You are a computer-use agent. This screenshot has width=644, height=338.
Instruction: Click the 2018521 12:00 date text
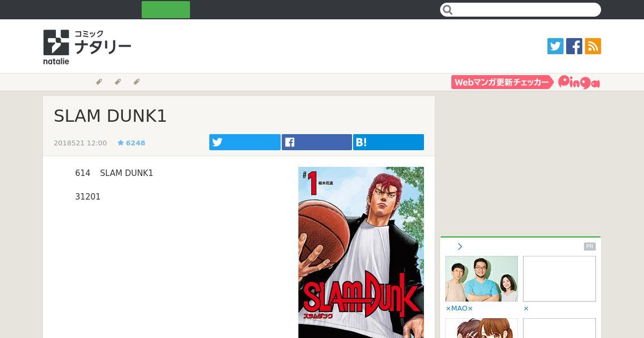80,143
